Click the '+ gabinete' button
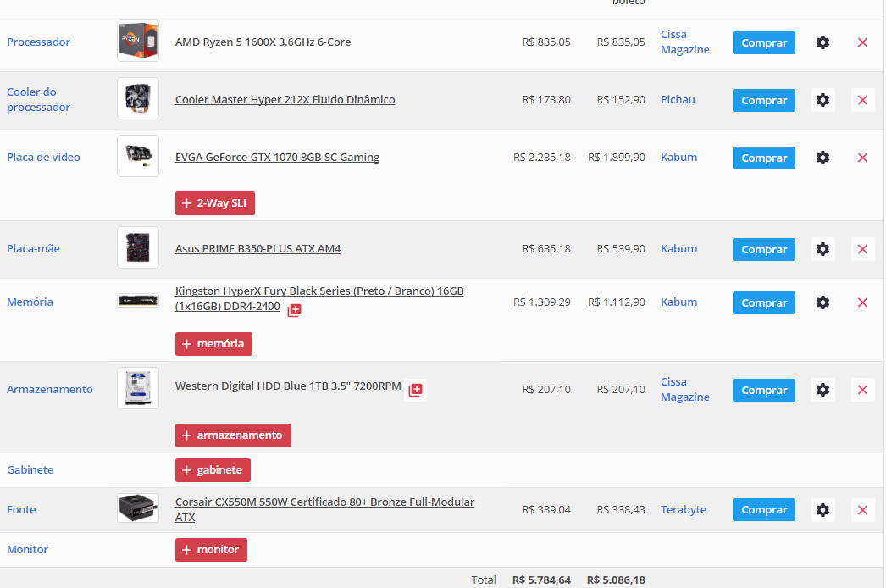This screenshot has height=588, width=886. pyautogui.click(x=213, y=470)
